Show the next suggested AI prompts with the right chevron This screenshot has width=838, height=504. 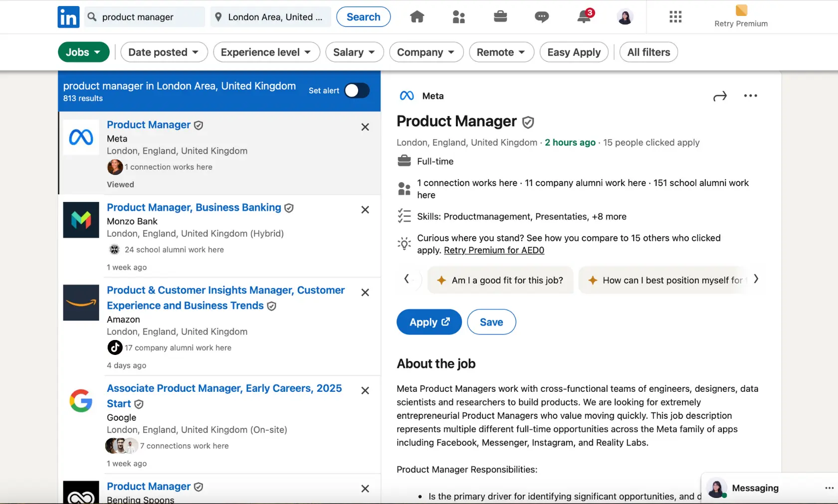pyautogui.click(x=756, y=279)
